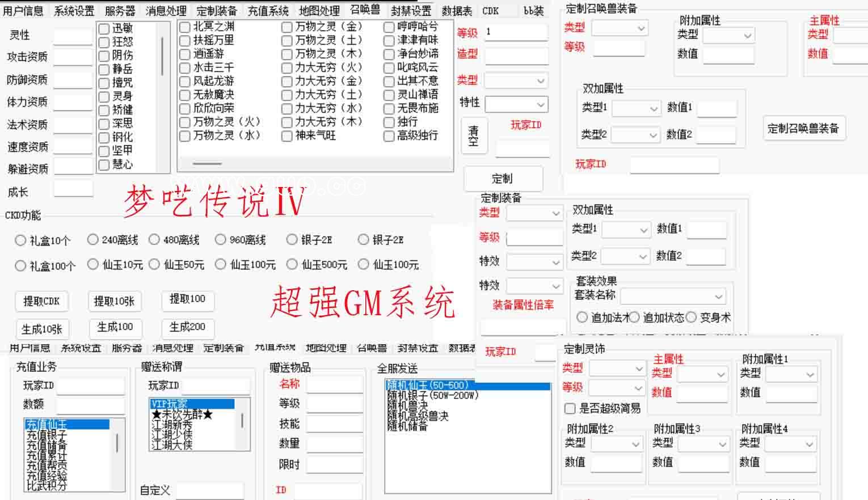Enable the 迅敏 skill checkbox
Screen dimensions: 868x500
[x=104, y=28]
